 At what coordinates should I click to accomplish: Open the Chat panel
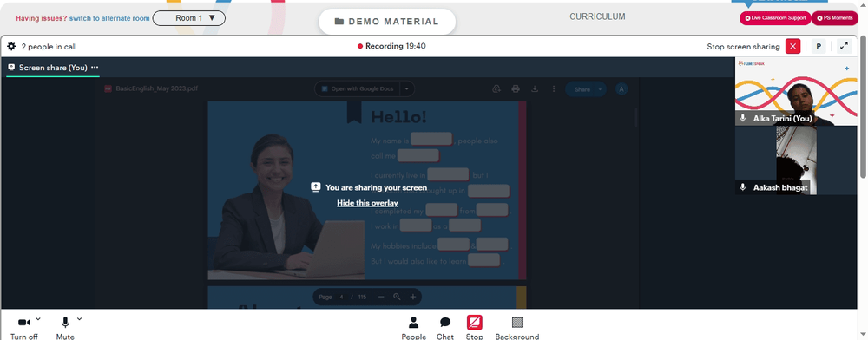click(445, 328)
